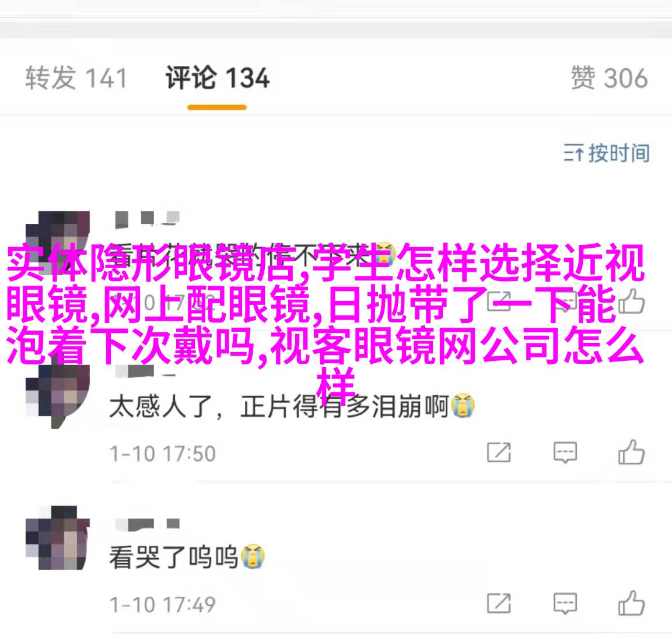672x639 pixels.
Task: Like the 太感人了 comment with thumbs-up
Action: click(631, 452)
